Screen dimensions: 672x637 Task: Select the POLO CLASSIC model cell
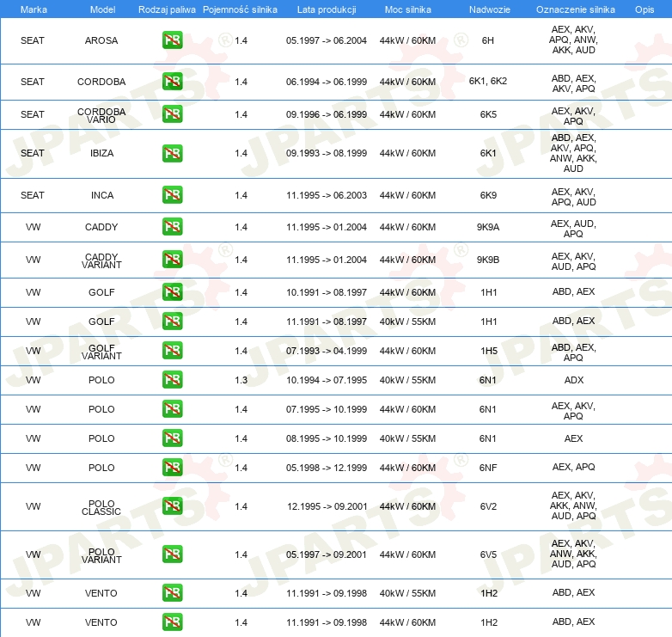(101, 507)
